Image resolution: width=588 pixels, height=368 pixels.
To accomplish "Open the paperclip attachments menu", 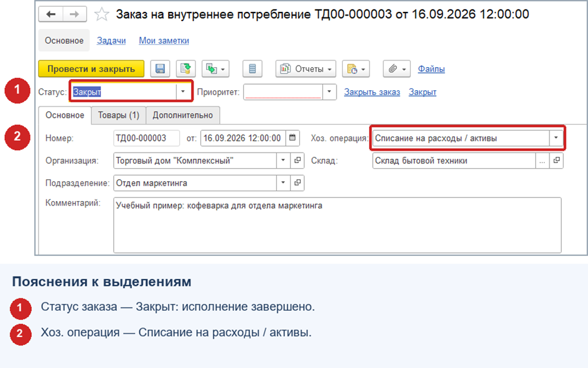I will click(x=396, y=68).
